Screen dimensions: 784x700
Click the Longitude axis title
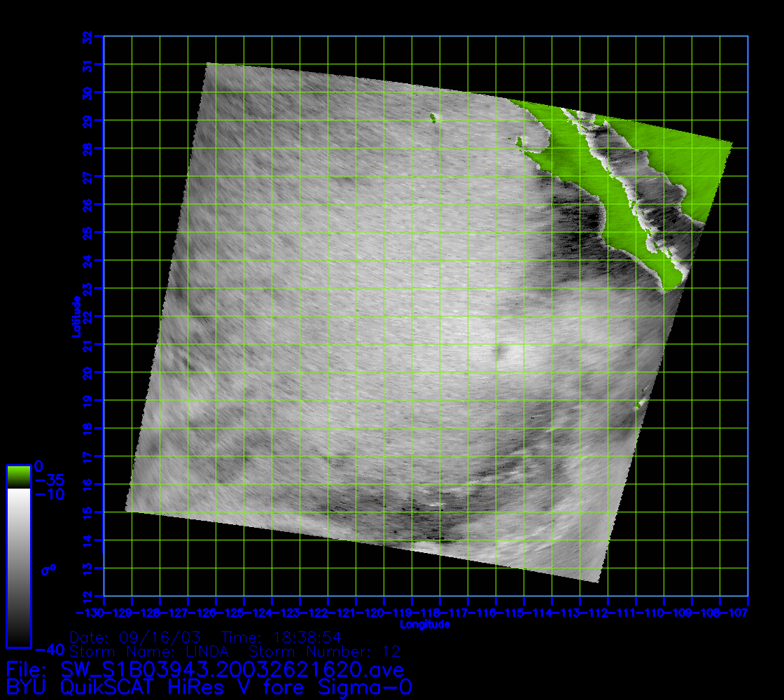pyautogui.click(x=425, y=624)
